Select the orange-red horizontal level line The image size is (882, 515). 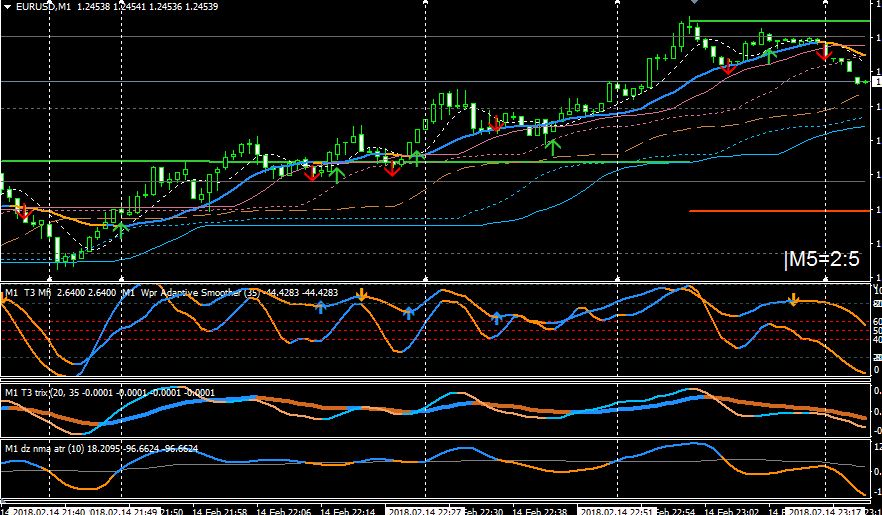779,211
